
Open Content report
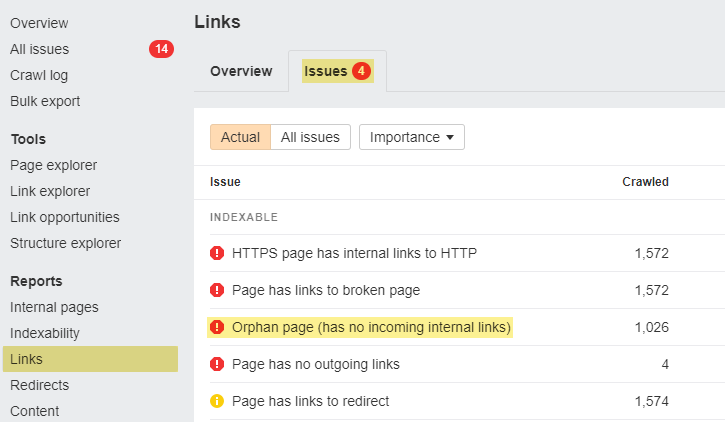click(35, 411)
